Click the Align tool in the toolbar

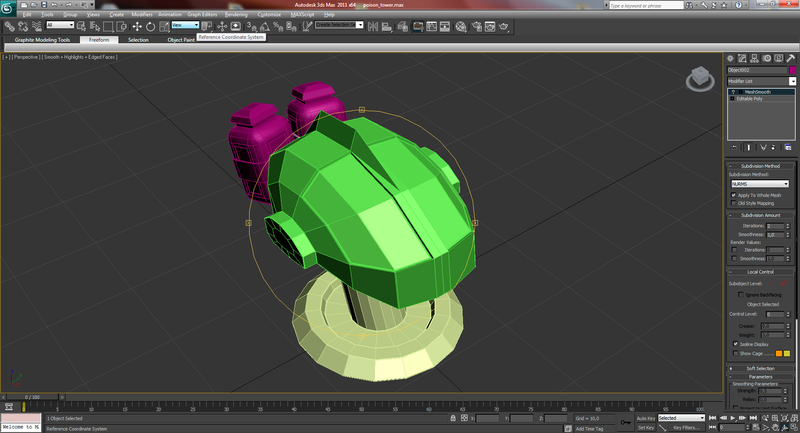click(x=387, y=27)
